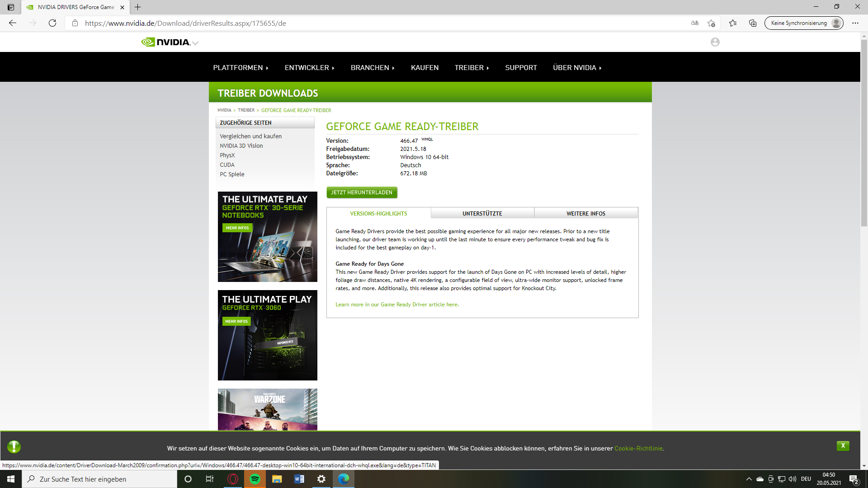This screenshot has height=488, width=868.
Task: Refresh the page with reload icon
Action: (52, 23)
